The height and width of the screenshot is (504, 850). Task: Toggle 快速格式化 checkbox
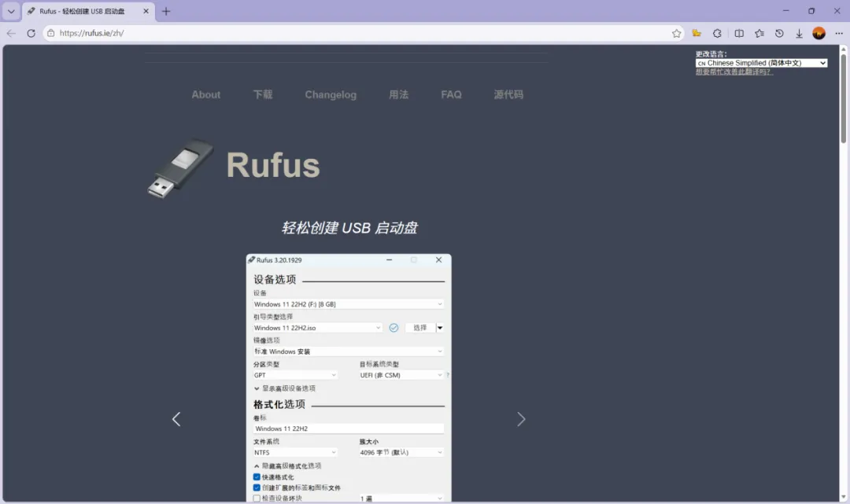click(x=257, y=477)
